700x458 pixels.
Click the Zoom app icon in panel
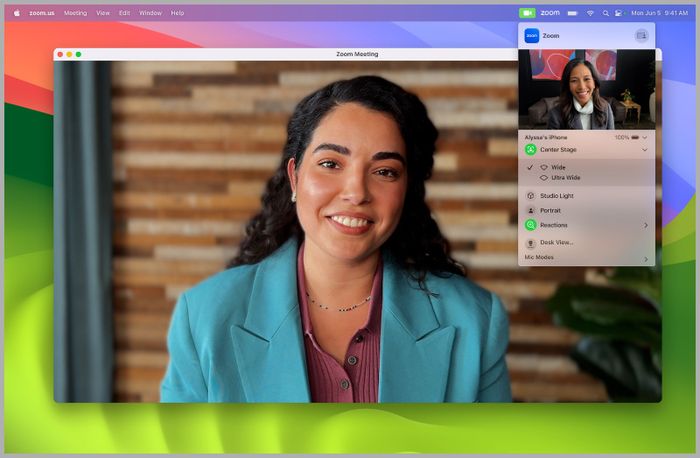click(x=531, y=35)
